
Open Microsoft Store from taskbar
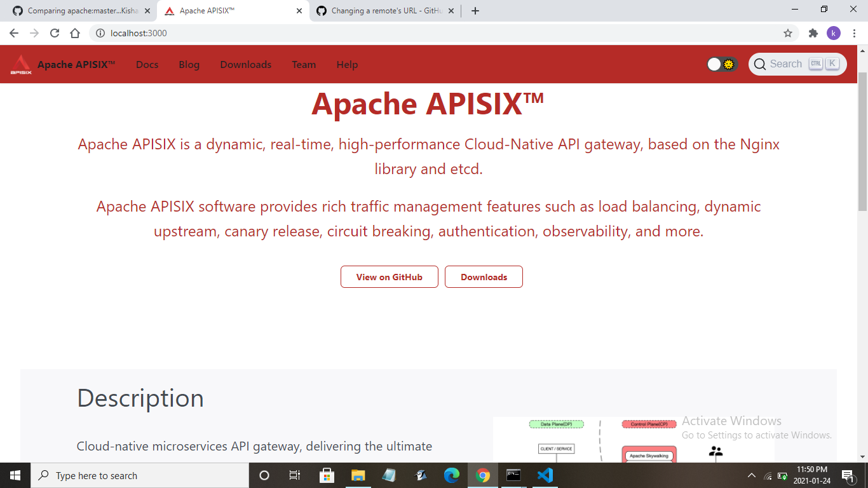[327, 475]
